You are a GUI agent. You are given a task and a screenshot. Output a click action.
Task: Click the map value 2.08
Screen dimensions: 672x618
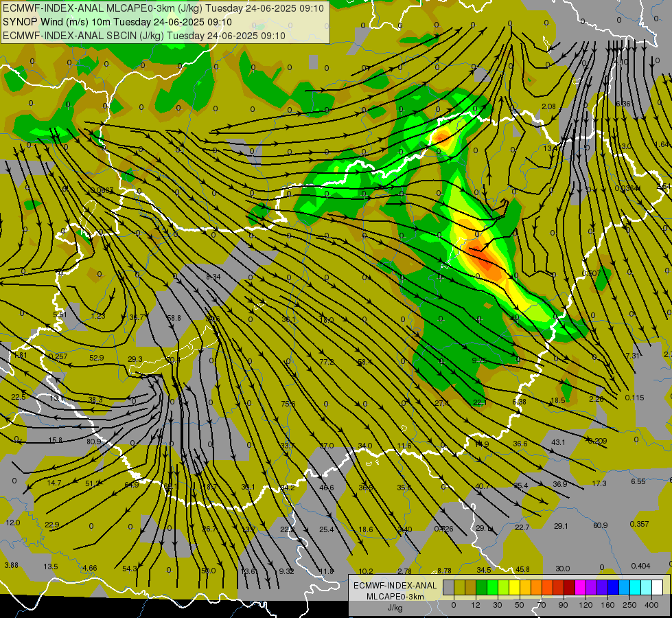pos(548,106)
